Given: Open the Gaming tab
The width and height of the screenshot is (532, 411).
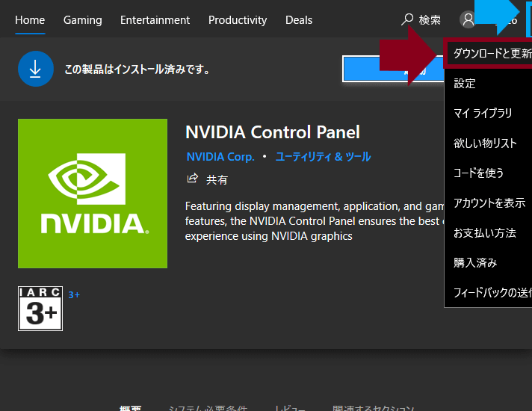Looking at the screenshot, I should click(82, 20).
